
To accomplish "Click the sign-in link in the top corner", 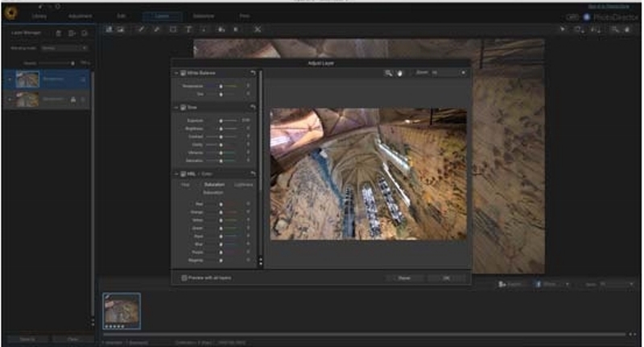I will click(x=609, y=6).
